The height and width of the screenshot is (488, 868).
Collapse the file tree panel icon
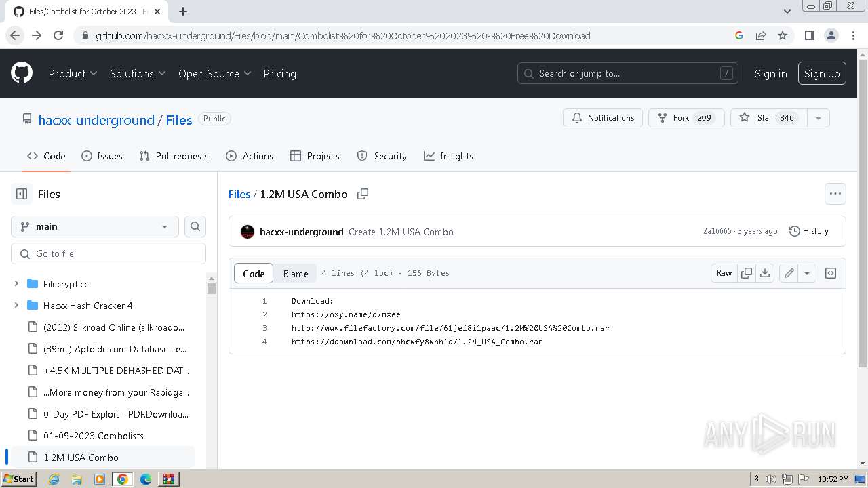[22, 194]
